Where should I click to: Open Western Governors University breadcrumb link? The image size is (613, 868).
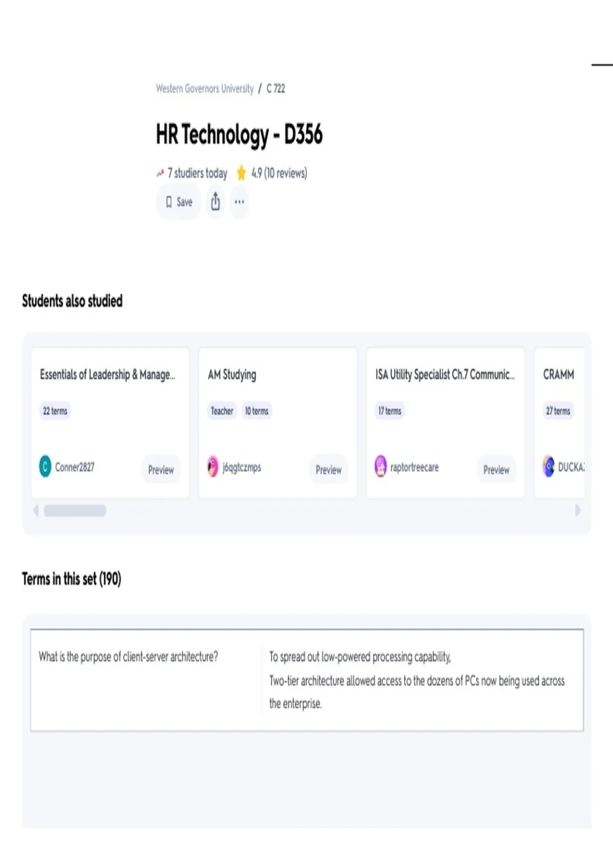pos(204,89)
